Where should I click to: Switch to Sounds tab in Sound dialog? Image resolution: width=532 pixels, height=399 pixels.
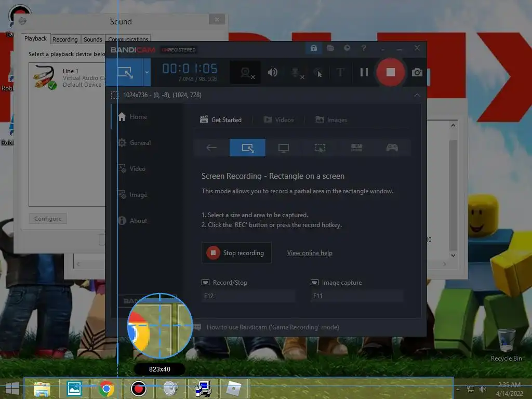coord(93,39)
